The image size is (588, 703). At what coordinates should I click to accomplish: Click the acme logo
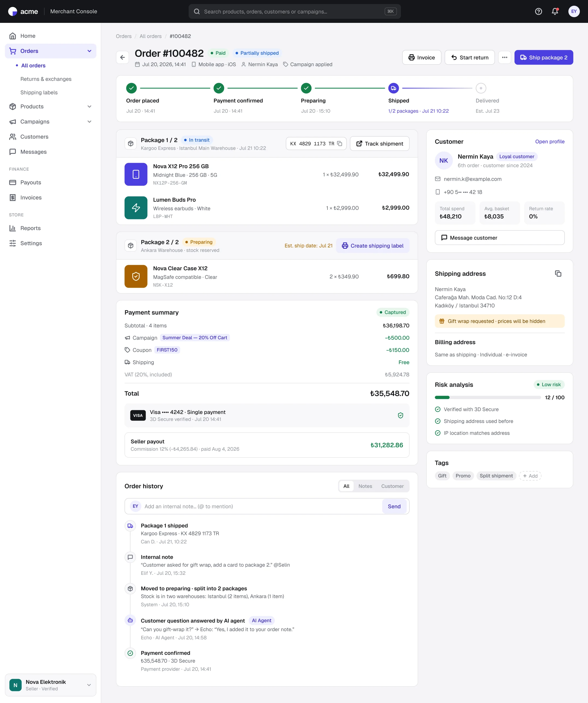pos(23,11)
